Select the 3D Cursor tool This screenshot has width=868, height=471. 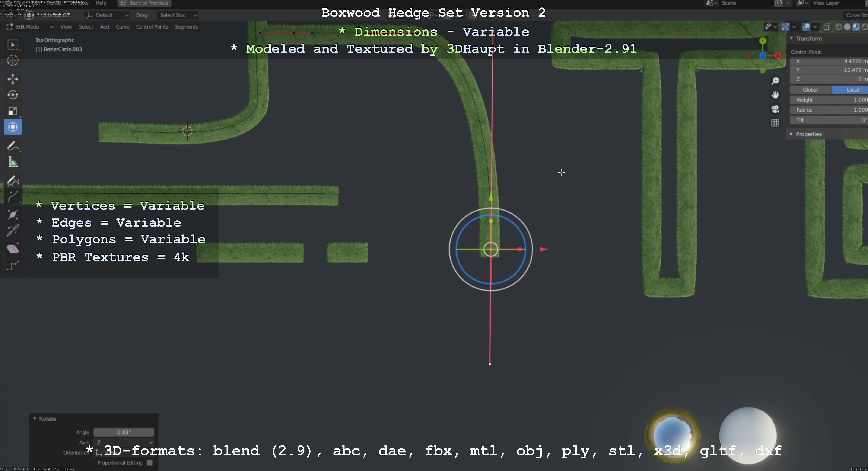pos(13,61)
